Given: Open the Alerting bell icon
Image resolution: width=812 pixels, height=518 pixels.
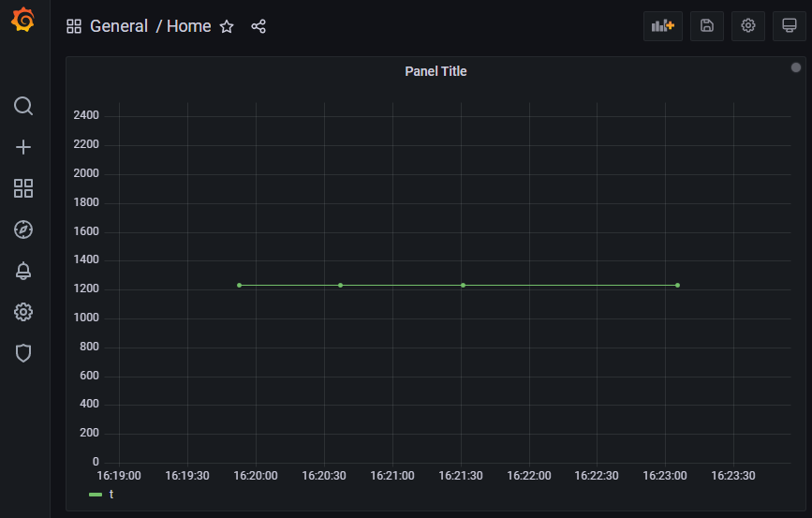Looking at the screenshot, I should click(x=23, y=271).
